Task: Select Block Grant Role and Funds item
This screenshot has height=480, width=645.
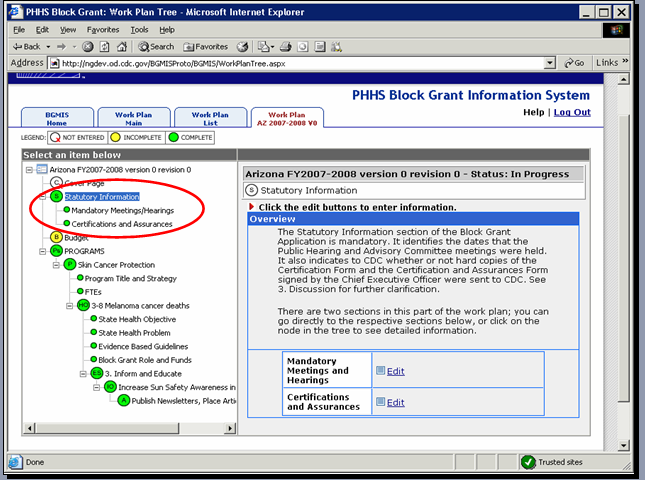Action: tap(145, 360)
